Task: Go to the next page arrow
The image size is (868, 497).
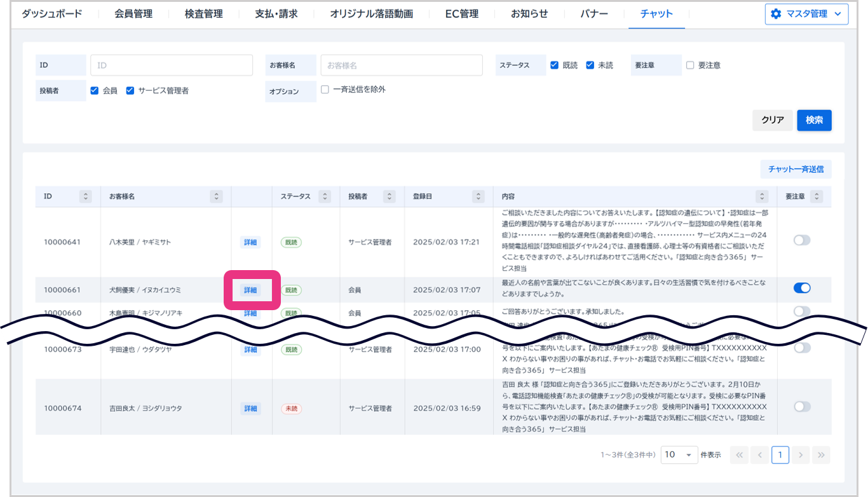Action: coord(801,454)
